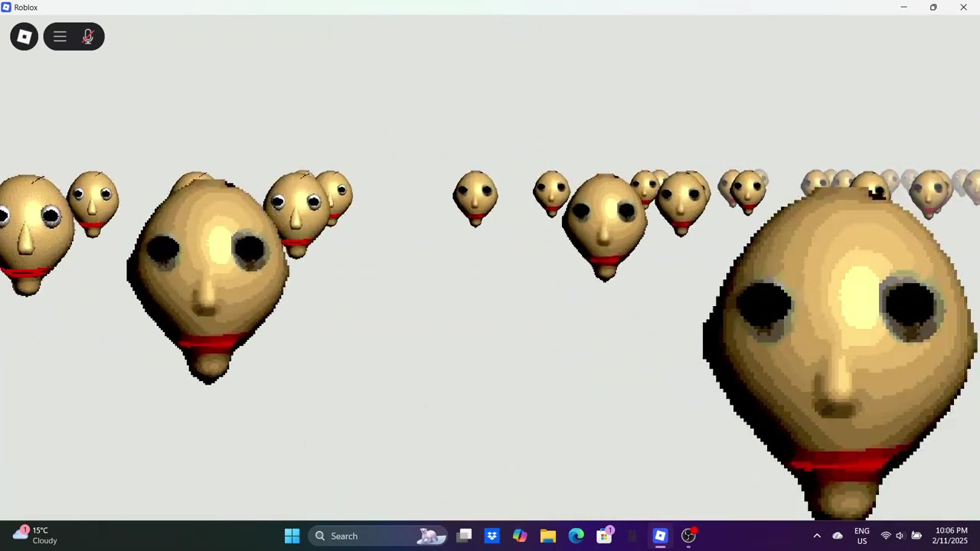Image resolution: width=980 pixels, height=551 pixels.
Task: Open the hamburger menu in Roblox
Action: pyautogui.click(x=60, y=37)
